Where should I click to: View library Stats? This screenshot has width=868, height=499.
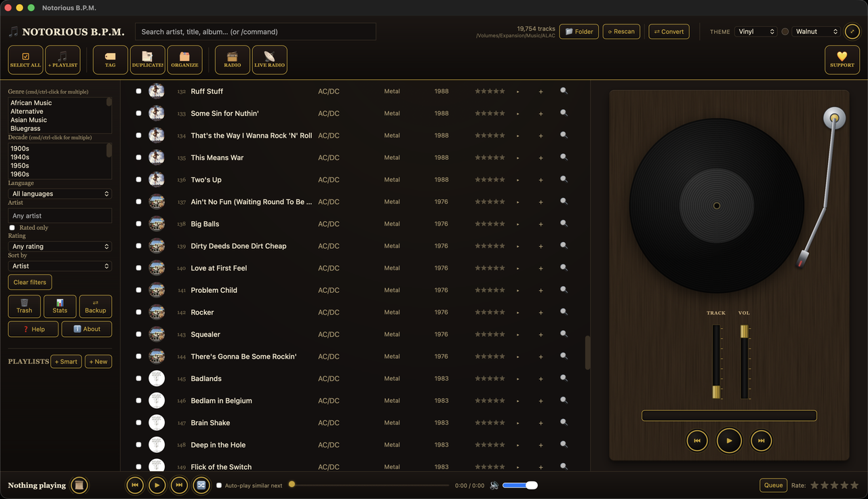(x=60, y=306)
